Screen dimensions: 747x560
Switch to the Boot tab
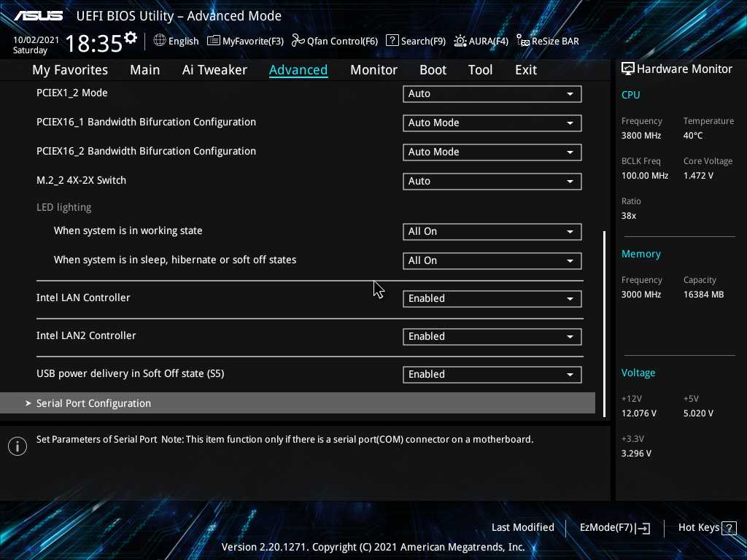click(x=433, y=70)
